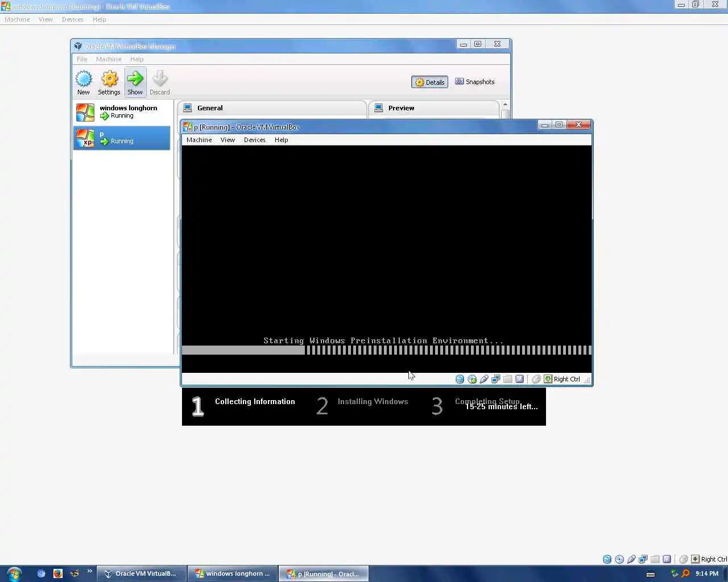The width and height of the screenshot is (728, 582).
Task: Click network icon in outer window status bar
Action: pos(643,559)
